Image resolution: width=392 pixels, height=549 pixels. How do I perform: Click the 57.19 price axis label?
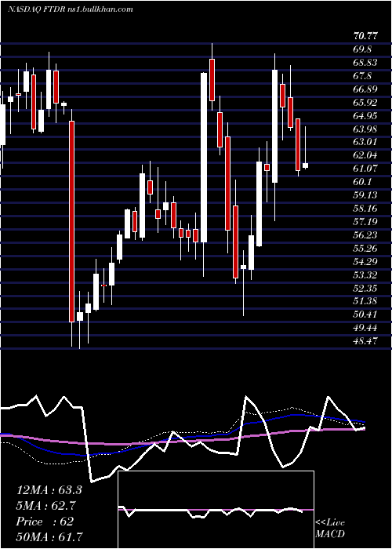[x=365, y=222]
